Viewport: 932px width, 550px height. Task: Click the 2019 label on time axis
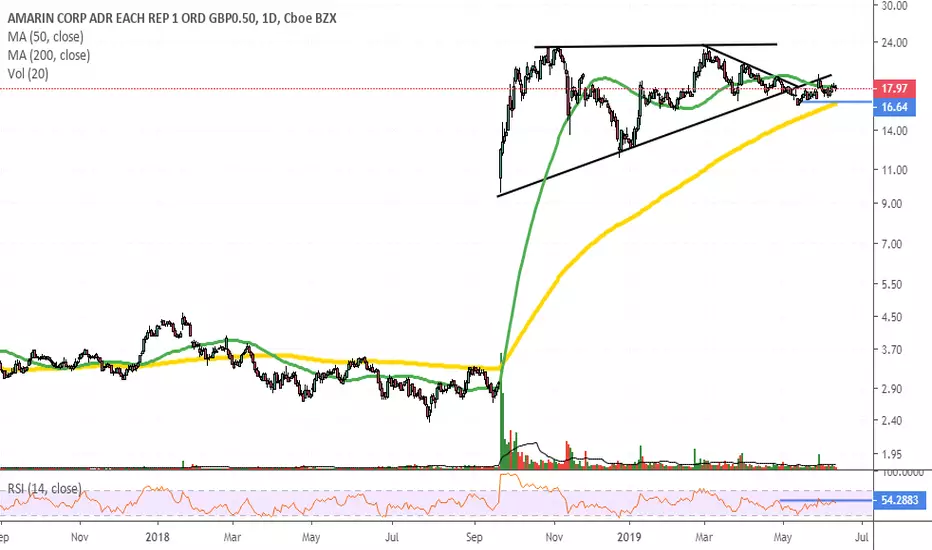629,537
